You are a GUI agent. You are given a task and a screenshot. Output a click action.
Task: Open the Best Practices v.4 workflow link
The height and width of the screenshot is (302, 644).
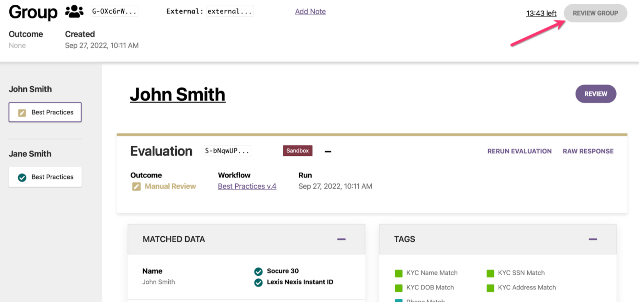pos(247,186)
